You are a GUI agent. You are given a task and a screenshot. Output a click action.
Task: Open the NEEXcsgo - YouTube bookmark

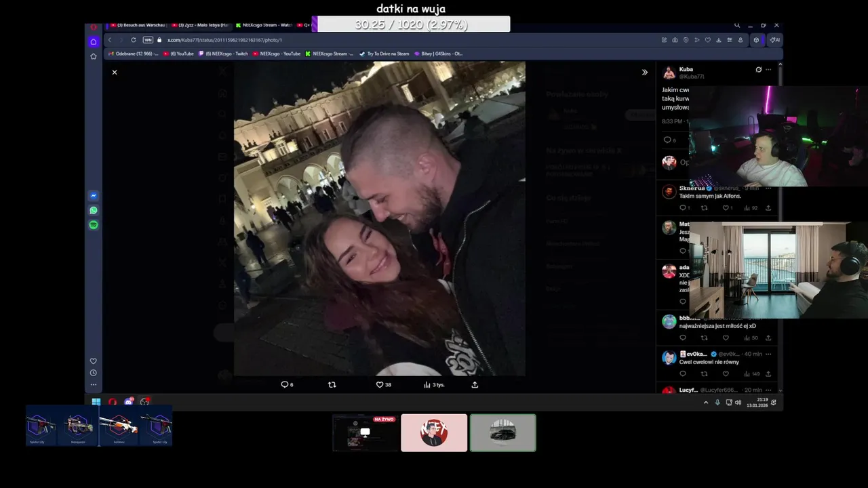[277, 54]
